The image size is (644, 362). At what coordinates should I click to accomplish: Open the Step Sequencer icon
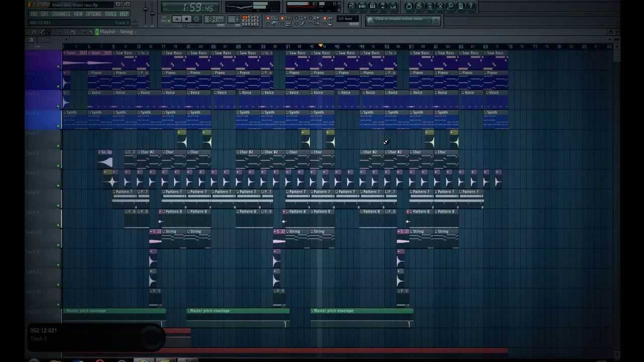(x=362, y=6)
